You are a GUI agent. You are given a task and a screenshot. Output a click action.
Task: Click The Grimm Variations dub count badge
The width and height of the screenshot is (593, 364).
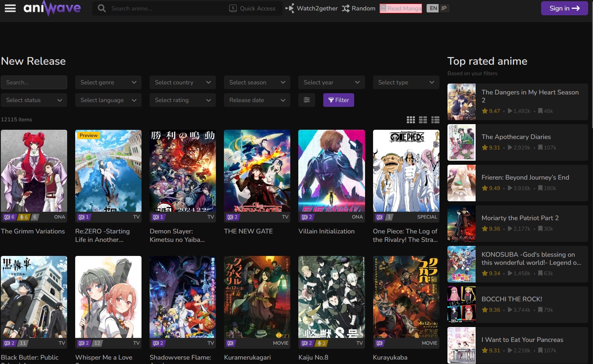pos(23,217)
